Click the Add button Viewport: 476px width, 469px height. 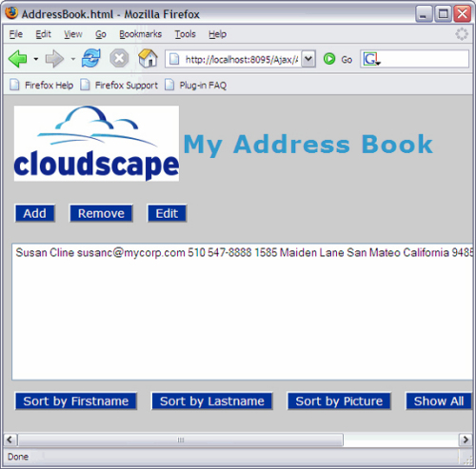(35, 213)
